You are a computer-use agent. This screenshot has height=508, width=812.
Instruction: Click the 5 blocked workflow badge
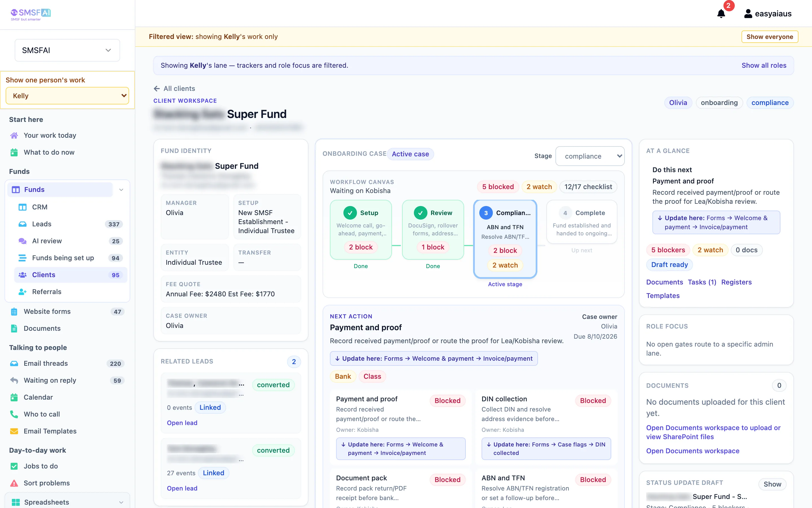tap(498, 187)
